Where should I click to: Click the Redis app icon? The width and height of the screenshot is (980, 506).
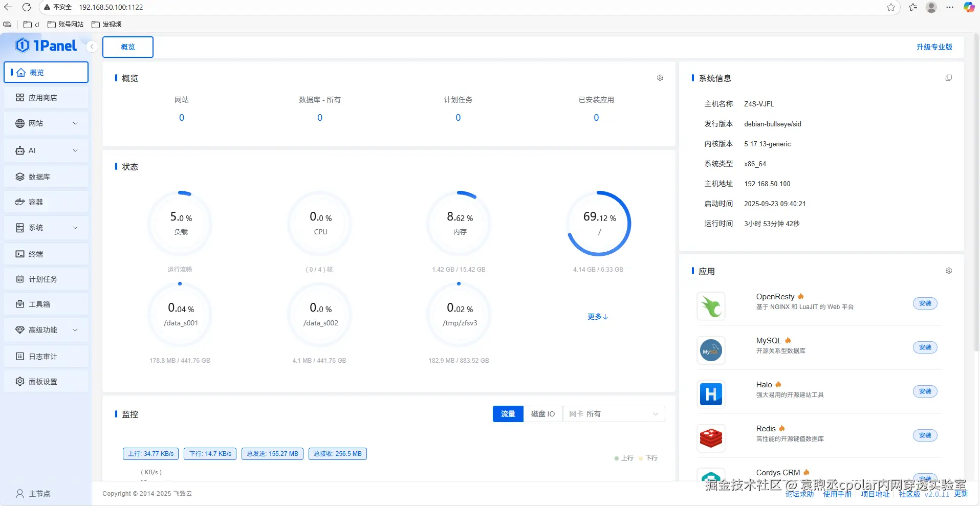click(711, 438)
